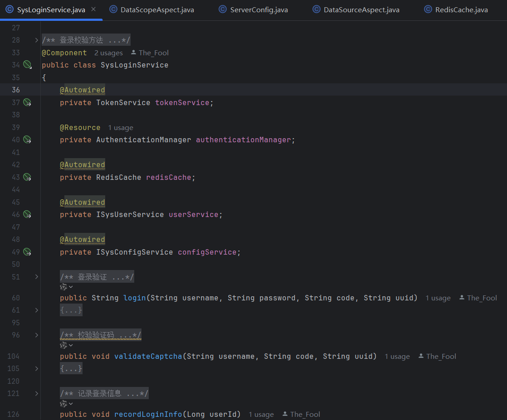Expand the folded login method body on line 61
507x420 pixels.
click(x=37, y=310)
